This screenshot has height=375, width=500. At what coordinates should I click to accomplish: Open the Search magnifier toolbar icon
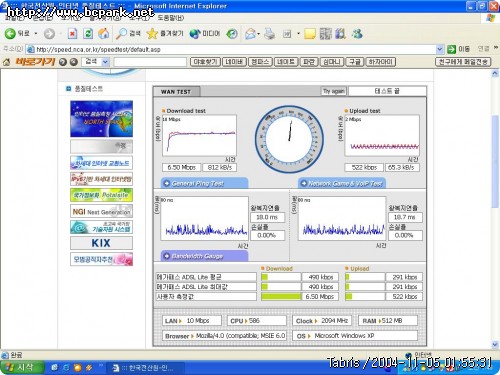click(121, 33)
